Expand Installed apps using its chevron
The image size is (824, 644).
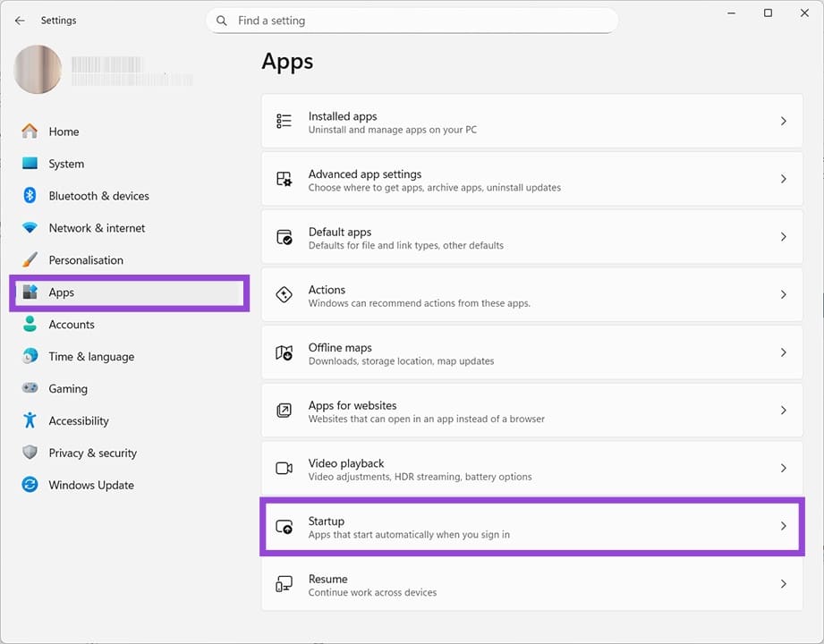pyautogui.click(x=783, y=122)
